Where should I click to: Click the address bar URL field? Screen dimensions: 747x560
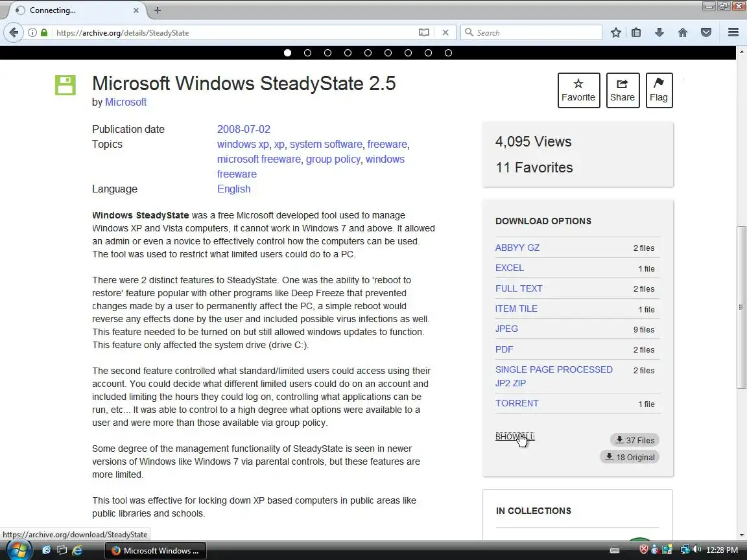pyautogui.click(x=233, y=32)
